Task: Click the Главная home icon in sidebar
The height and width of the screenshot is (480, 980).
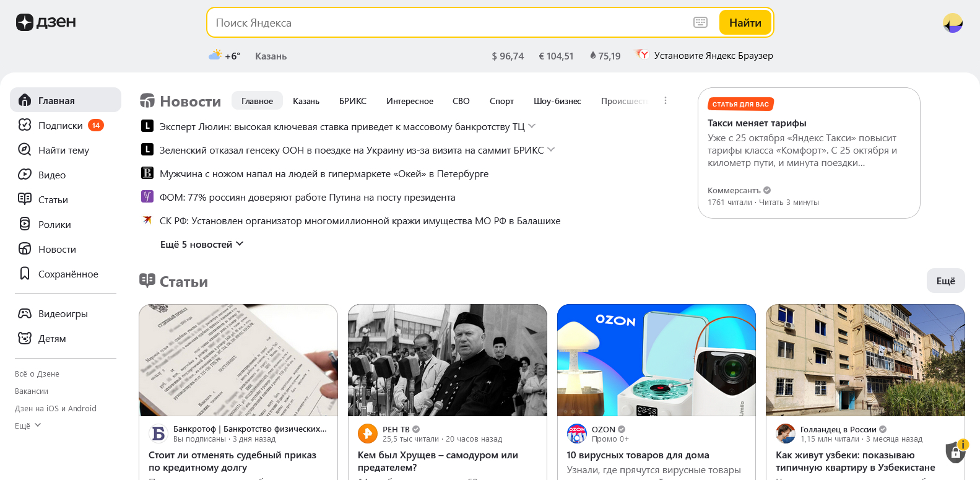Action: tap(25, 100)
